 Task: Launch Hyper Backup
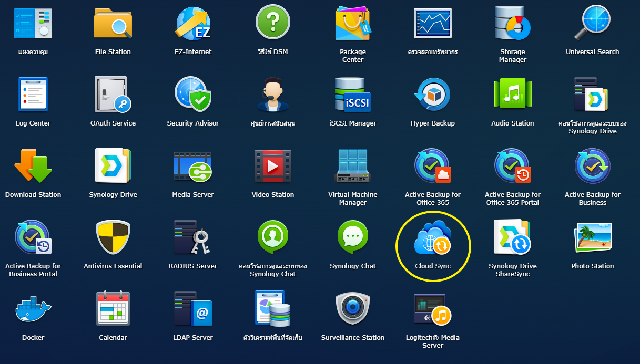click(x=433, y=95)
